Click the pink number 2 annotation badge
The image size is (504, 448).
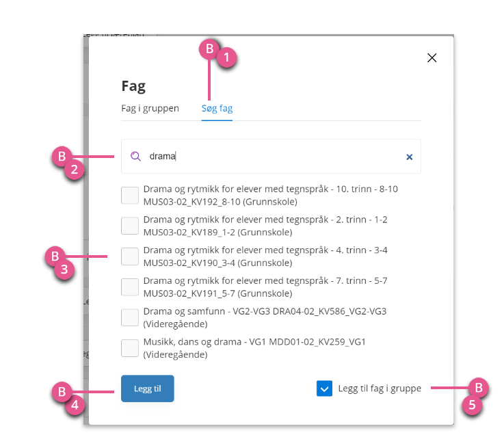coord(75,170)
